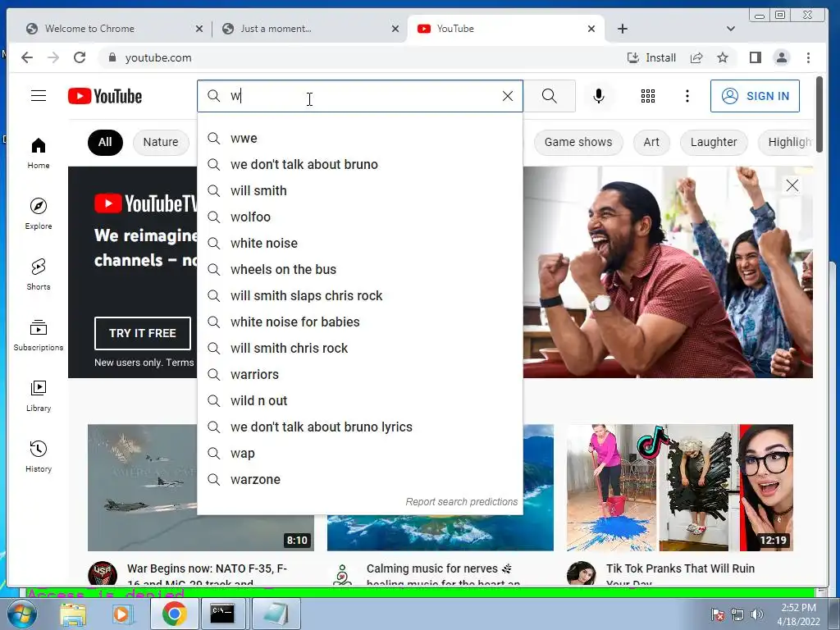Open YouTube settings three-dot menu
Screen dimensions: 840x630
coord(687,96)
